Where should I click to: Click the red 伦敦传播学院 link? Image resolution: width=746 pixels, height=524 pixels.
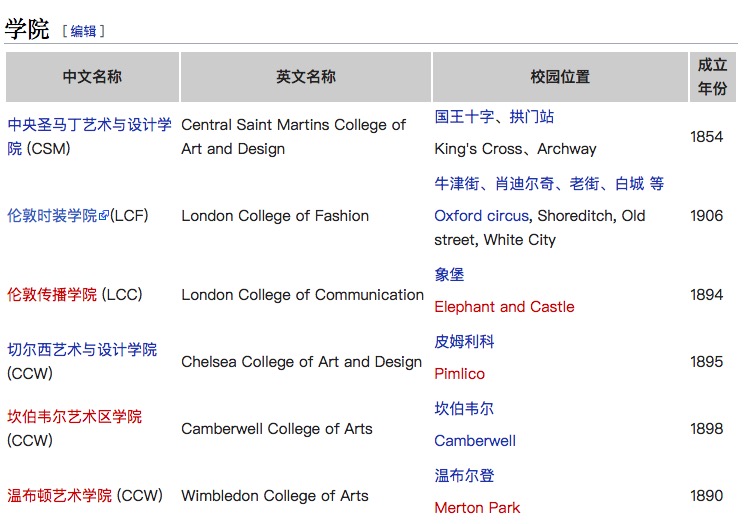pos(52,295)
